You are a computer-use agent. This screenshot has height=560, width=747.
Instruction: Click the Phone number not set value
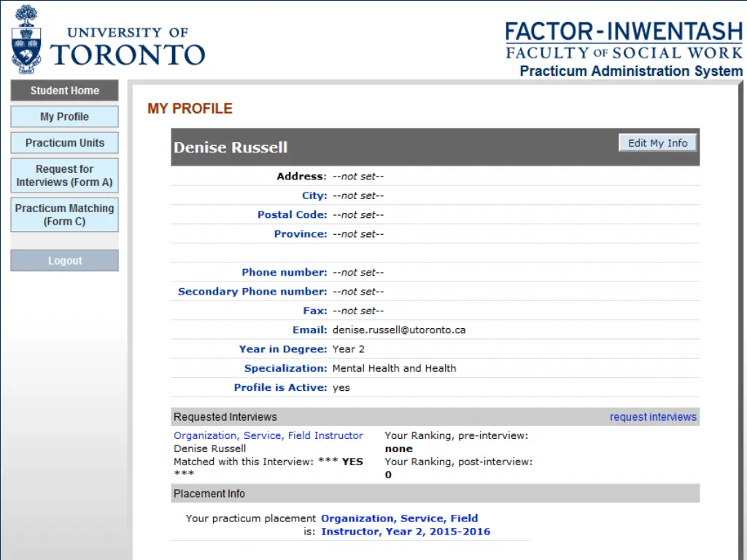358,273
